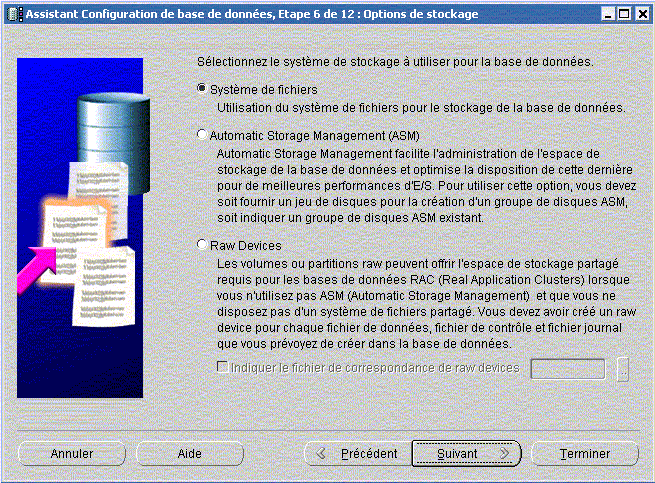
Task: Close the database configuration assistant window
Action: (641, 14)
